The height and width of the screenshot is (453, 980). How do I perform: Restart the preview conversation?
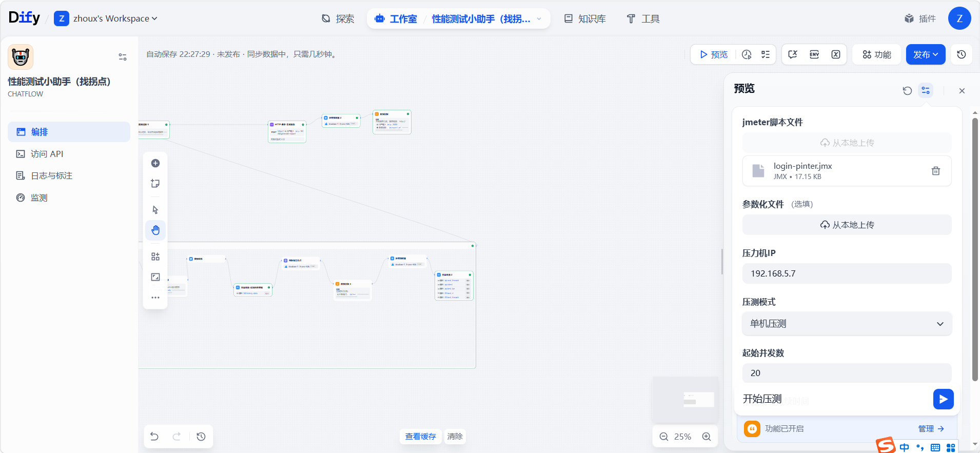(x=907, y=91)
